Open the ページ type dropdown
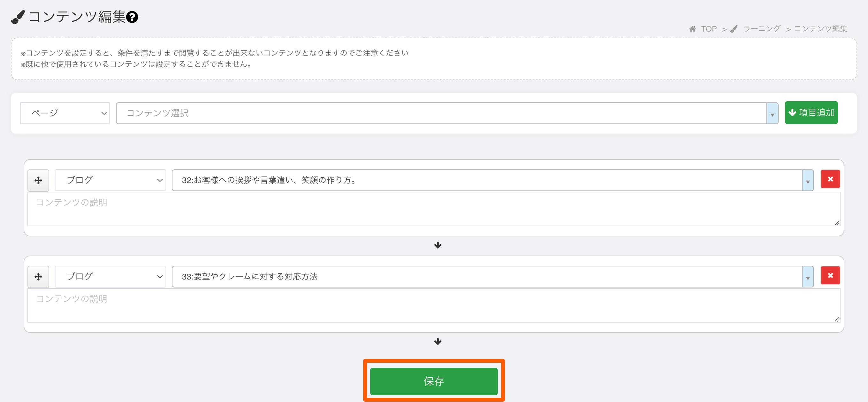This screenshot has width=868, height=402. (x=65, y=113)
